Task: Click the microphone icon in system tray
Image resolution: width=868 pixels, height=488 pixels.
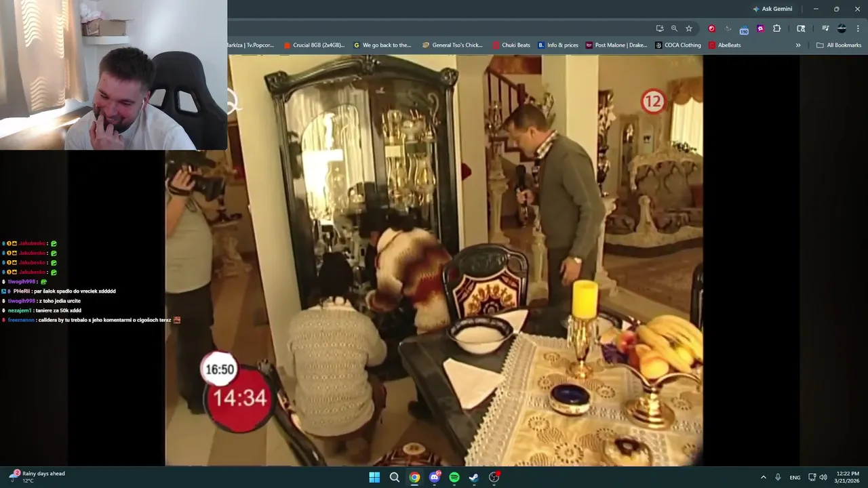Action: tap(778, 477)
